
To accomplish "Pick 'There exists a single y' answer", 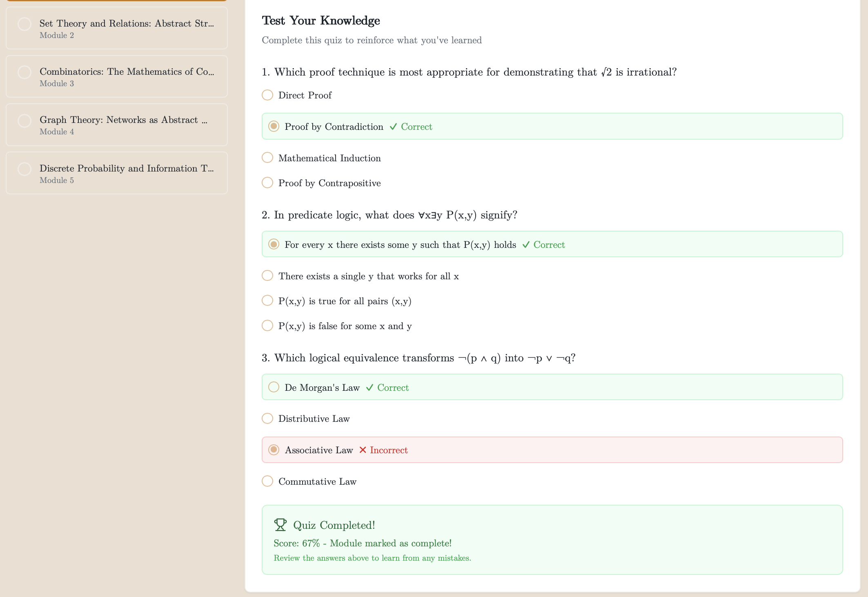I will click(267, 276).
